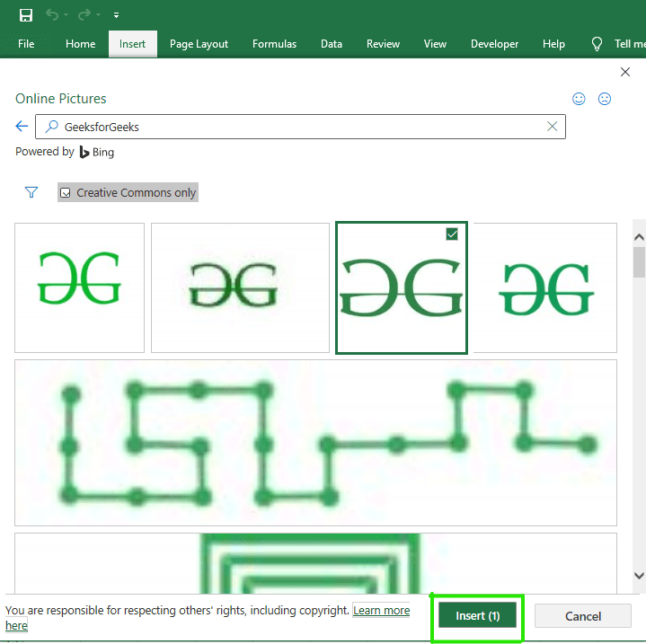Viewport: 646px width, 644px height.
Task: Click the Save icon in quick access toolbar
Action: click(25, 15)
